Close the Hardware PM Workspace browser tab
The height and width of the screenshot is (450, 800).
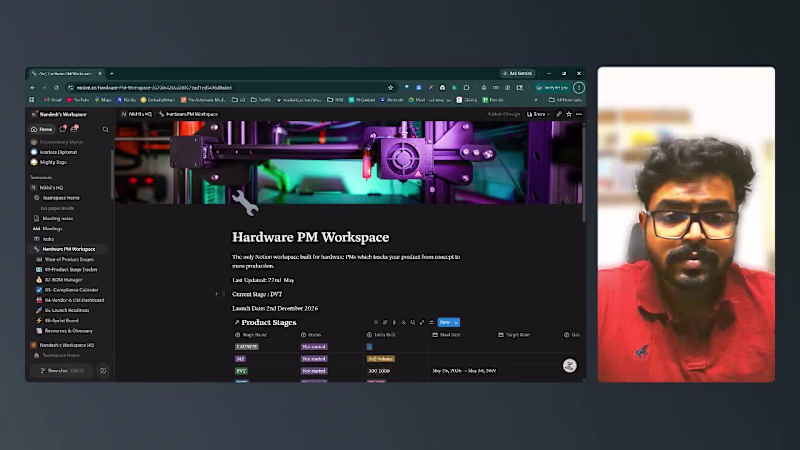pos(100,73)
